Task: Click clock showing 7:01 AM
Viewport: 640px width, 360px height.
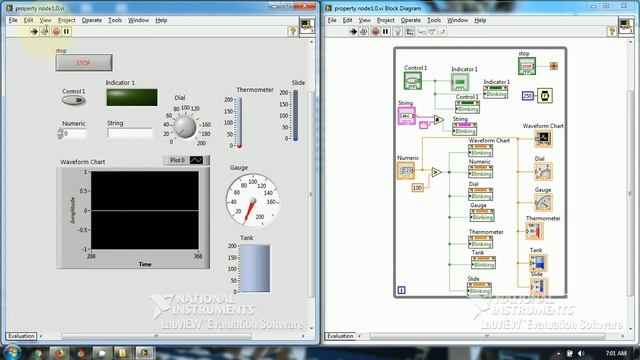Action: (616, 353)
